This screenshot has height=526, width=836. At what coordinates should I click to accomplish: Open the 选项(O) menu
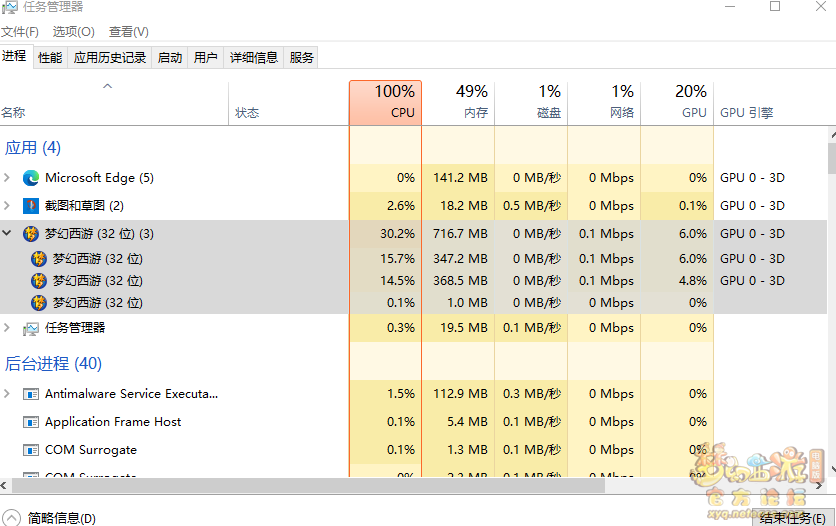coord(74,31)
